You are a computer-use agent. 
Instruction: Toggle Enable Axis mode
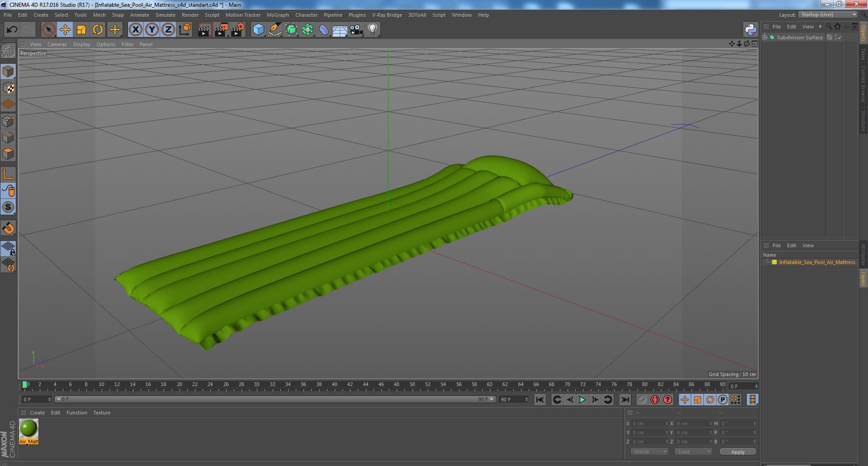click(8, 174)
